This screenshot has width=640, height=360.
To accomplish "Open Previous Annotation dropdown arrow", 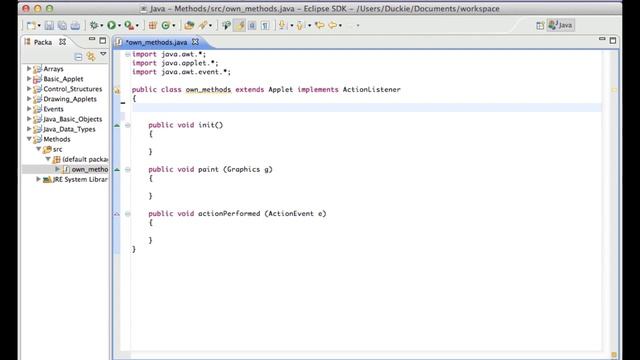I will pos(309,26).
